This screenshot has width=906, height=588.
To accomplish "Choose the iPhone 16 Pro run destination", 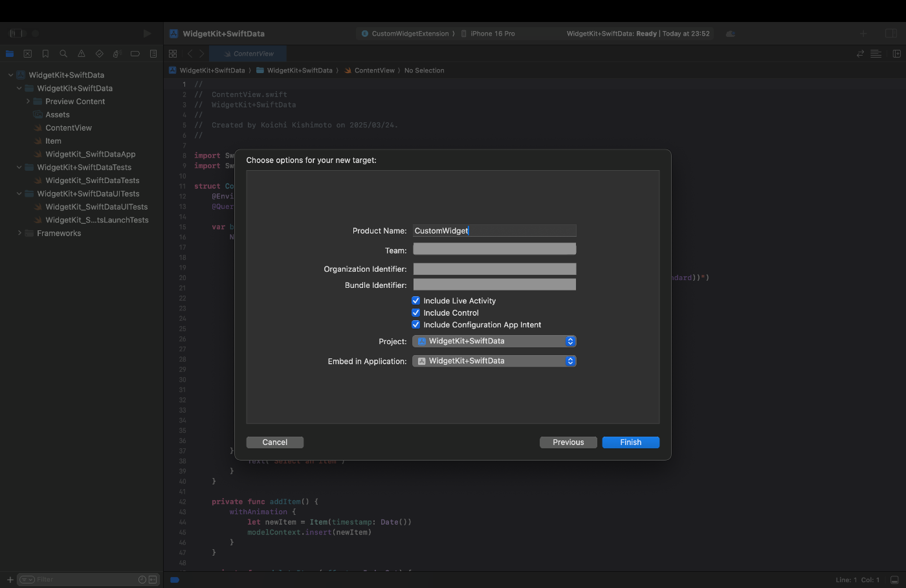I will [x=488, y=34].
